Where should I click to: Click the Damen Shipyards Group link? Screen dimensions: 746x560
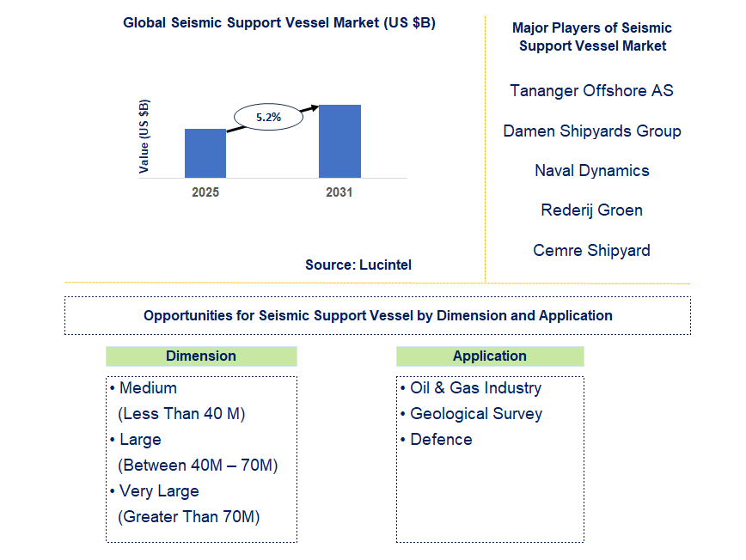[591, 131]
